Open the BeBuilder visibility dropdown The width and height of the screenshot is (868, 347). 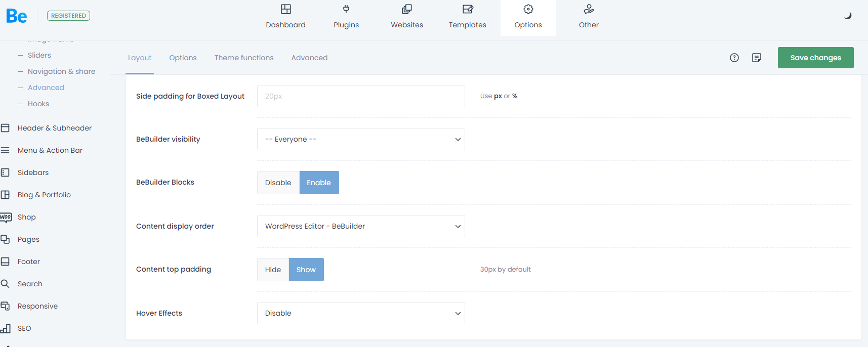click(x=361, y=139)
